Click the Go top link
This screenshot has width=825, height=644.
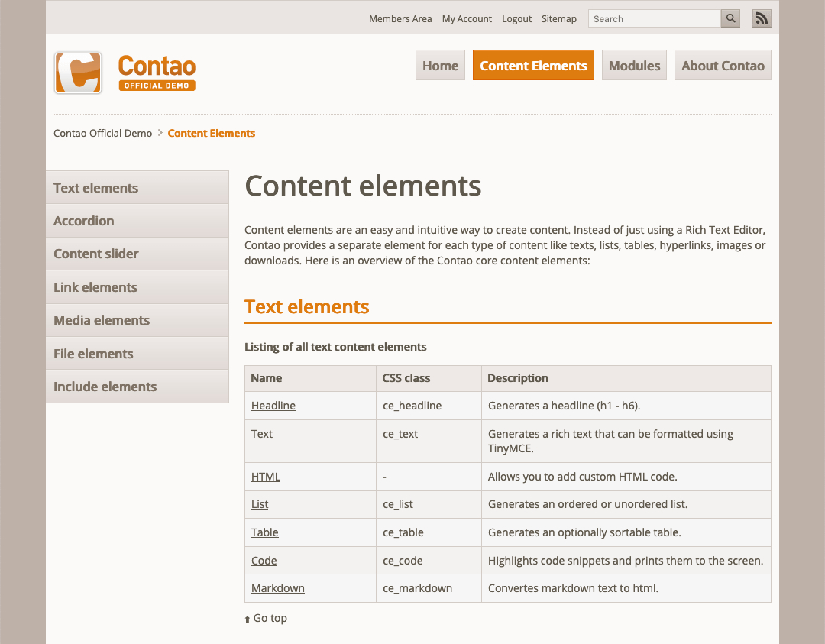(270, 618)
